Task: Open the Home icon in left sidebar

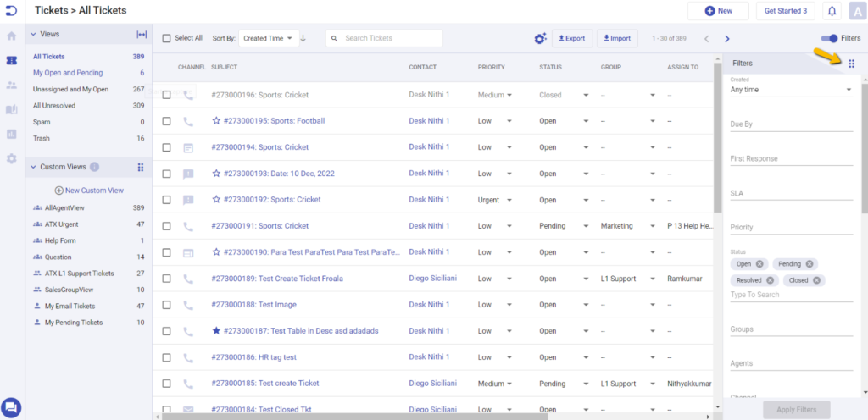Action: pos(12,36)
